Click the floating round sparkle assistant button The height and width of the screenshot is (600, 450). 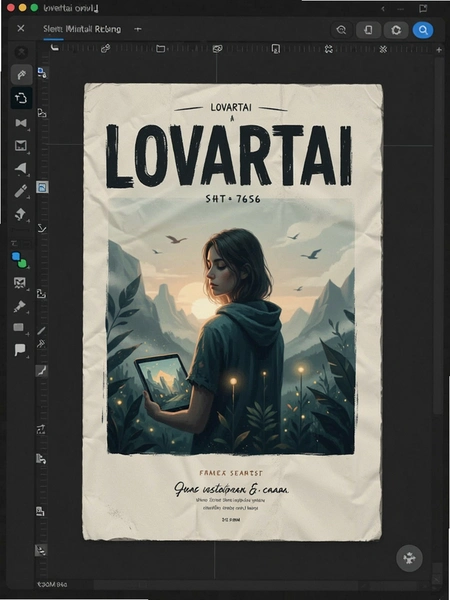(409, 558)
